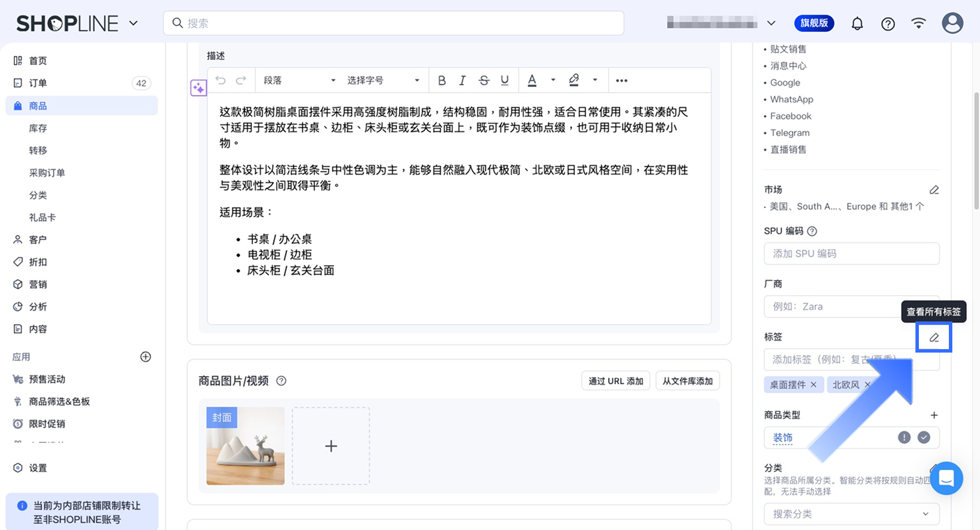
Task: Remove the 桌面摆件 tag
Action: [813, 384]
